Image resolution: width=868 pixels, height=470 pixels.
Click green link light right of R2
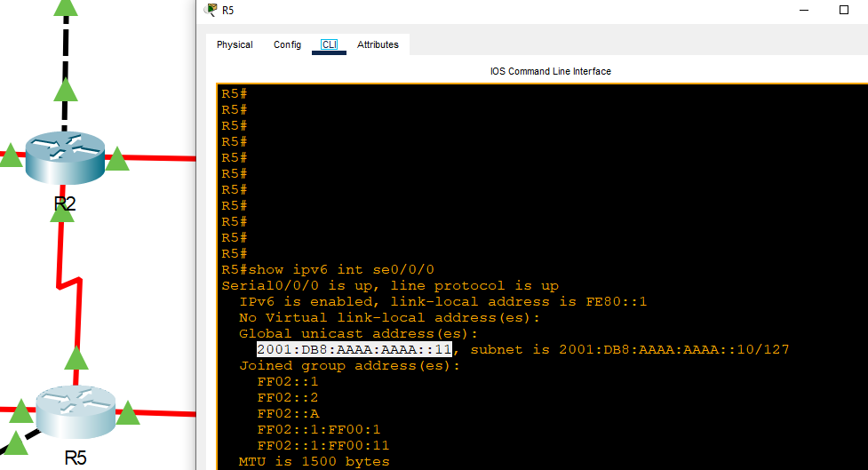117,159
